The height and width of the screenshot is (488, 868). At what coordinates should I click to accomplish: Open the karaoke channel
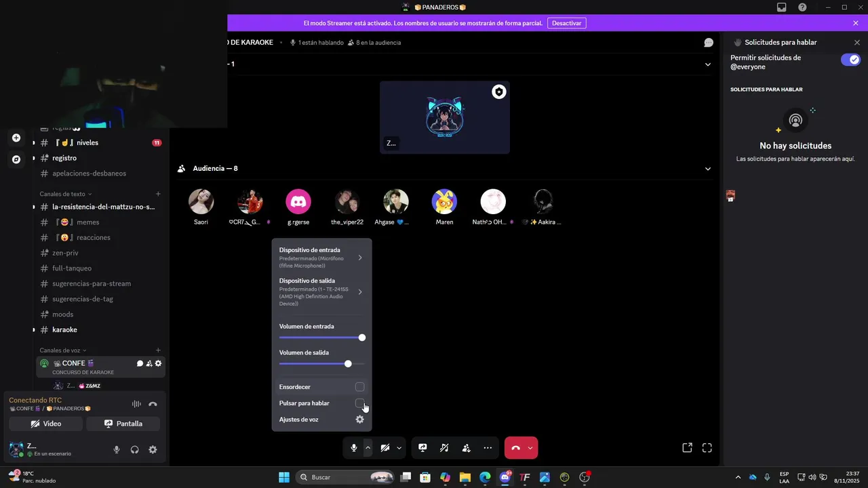point(100,330)
